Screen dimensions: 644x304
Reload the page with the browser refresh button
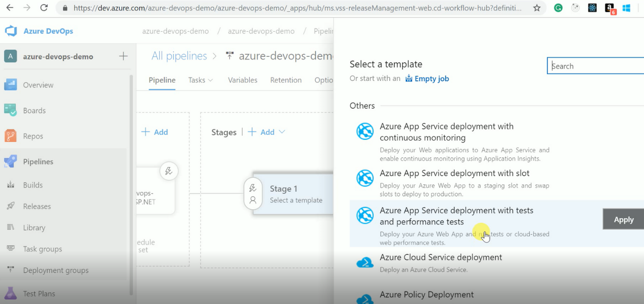point(44,8)
